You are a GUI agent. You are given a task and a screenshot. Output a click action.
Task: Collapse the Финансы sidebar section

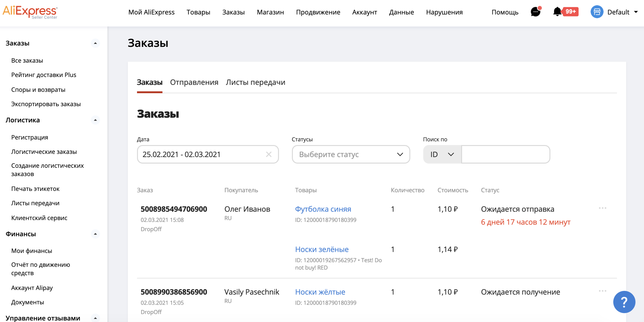coord(95,234)
